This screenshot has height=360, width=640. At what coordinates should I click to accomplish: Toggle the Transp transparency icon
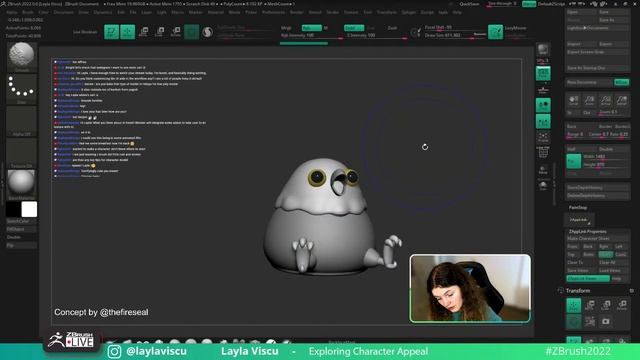coord(543,169)
